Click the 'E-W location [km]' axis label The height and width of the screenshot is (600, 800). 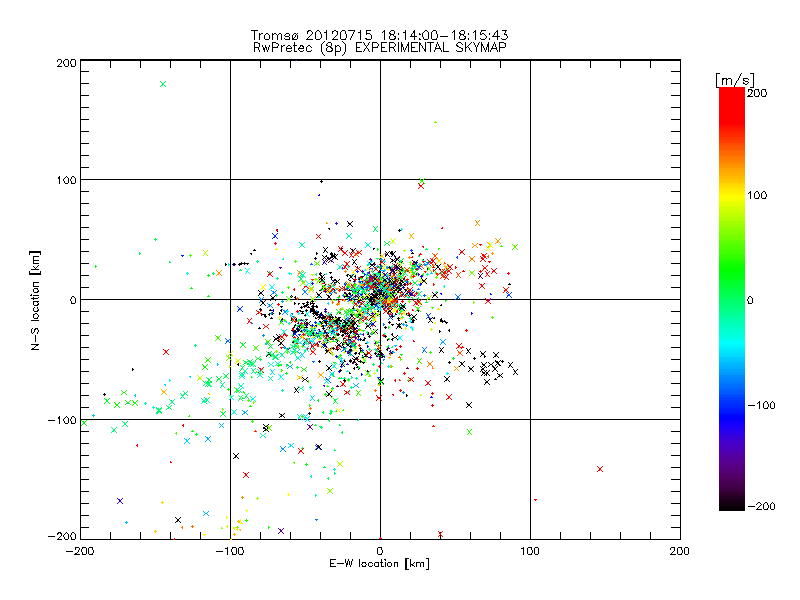click(x=379, y=564)
